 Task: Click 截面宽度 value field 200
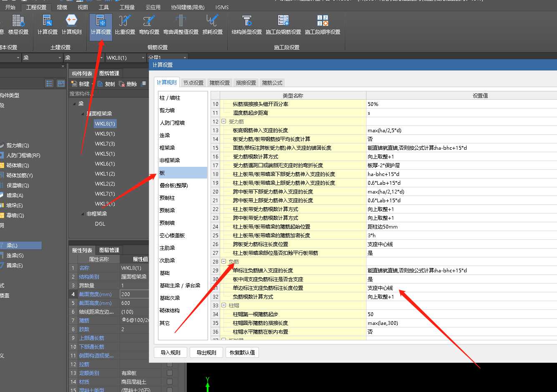click(134, 294)
